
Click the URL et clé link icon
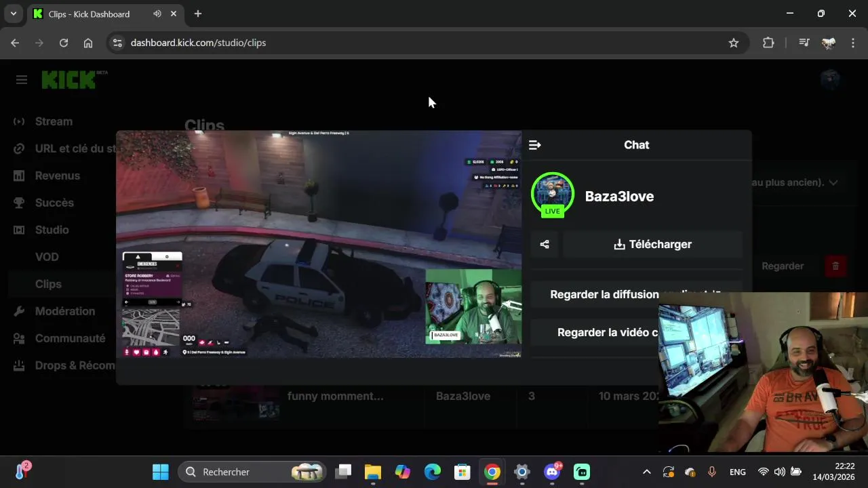pyautogui.click(x=19, y=148)
